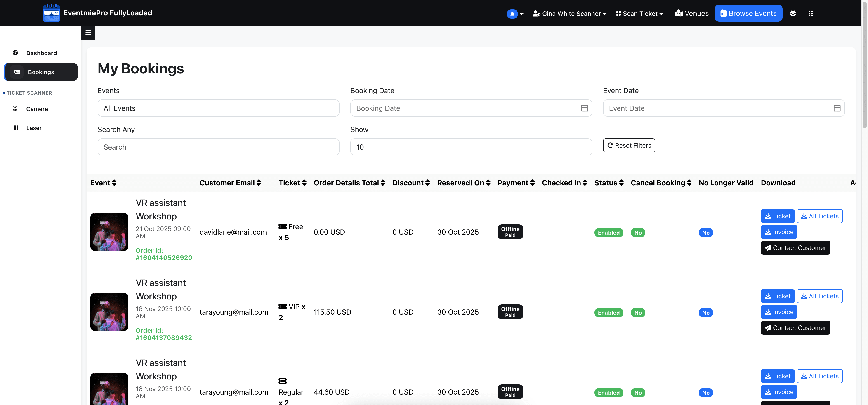This screenshot has height=405, width=868.
Task: Download Ticket for 44.60 USD booking
Action: 778,376
